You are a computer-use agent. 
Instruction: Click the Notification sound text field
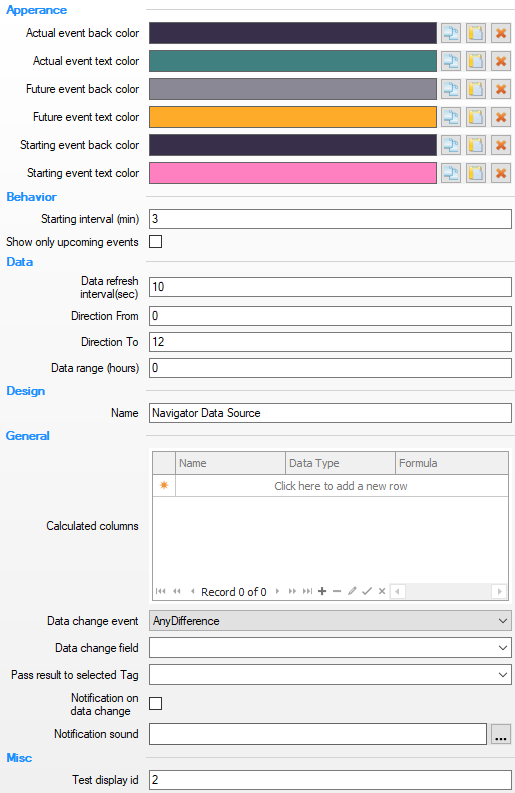point(318,734)
